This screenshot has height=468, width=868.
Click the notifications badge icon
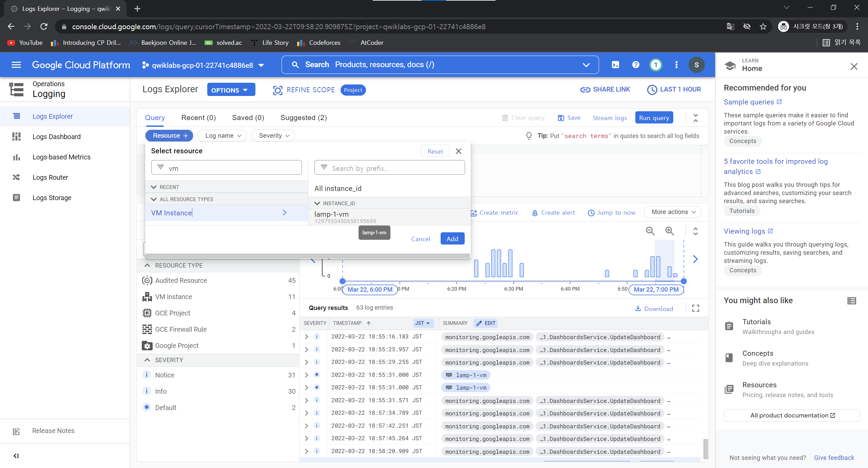click(x=655, y=65)
